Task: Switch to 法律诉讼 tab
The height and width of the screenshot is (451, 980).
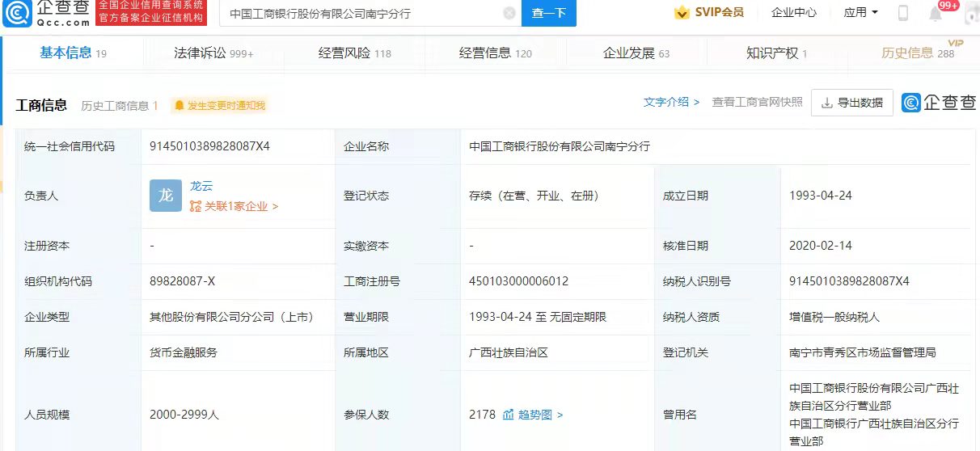Action: 214,53
